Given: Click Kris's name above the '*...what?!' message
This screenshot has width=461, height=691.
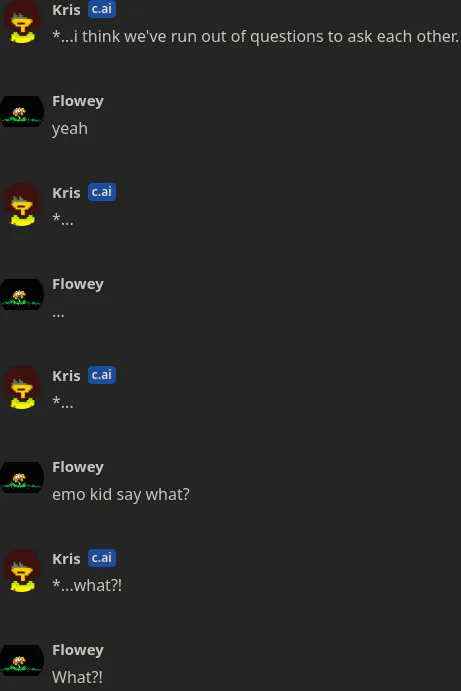Looking at the screenshot, I should (66, 559).
